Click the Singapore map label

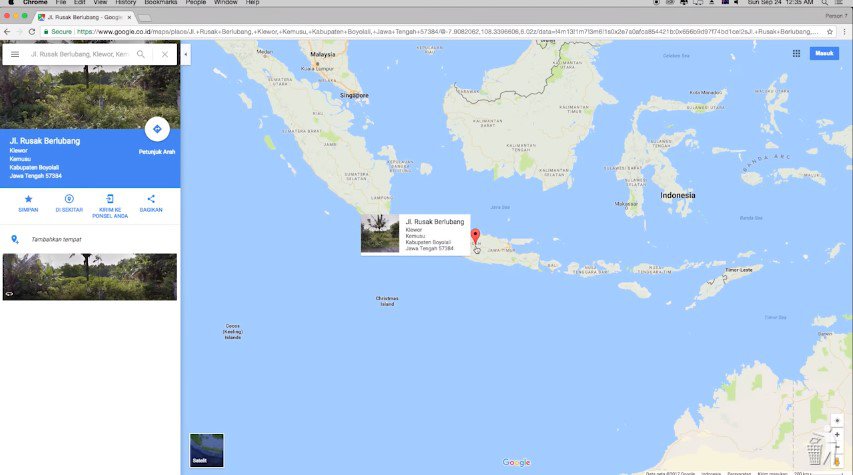(354, 95)
